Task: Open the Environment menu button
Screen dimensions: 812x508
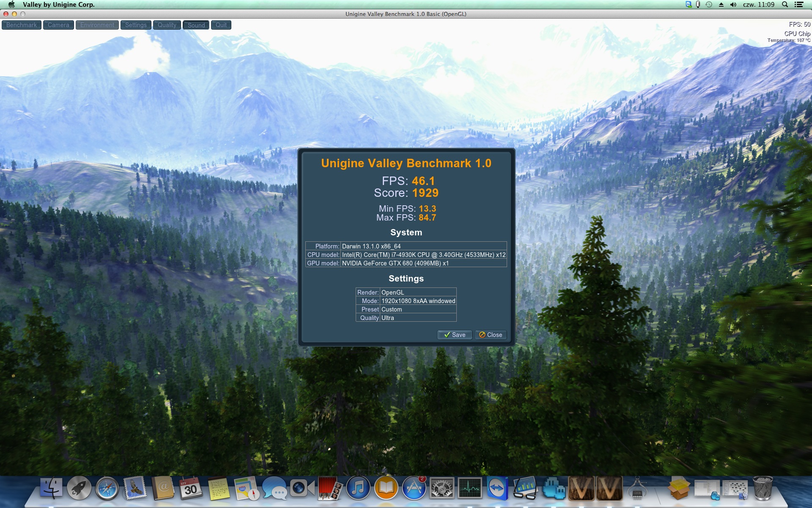Action: [97, 25]
